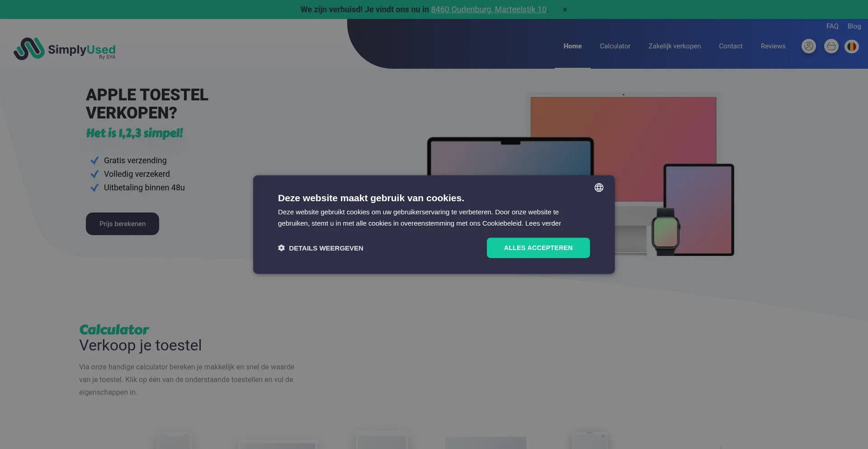Dismiss the relocation announcement banner
868x449 pixels.
coord(565,9)
